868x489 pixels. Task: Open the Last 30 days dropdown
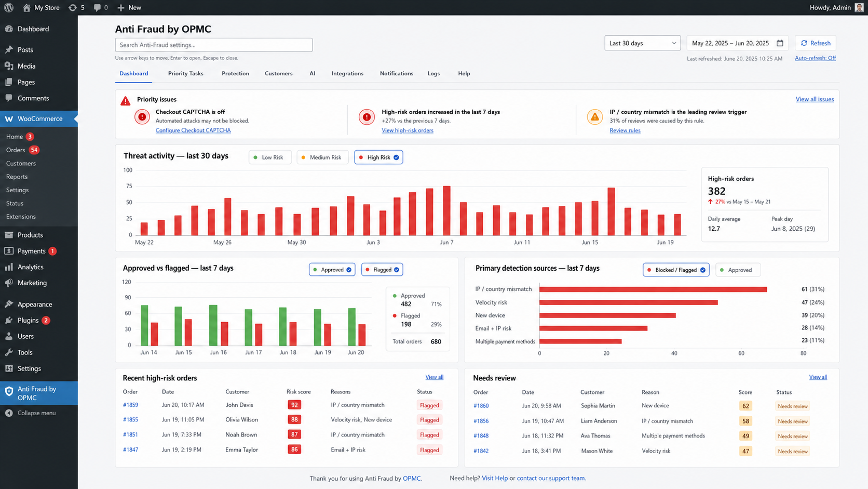coord(643,43)
